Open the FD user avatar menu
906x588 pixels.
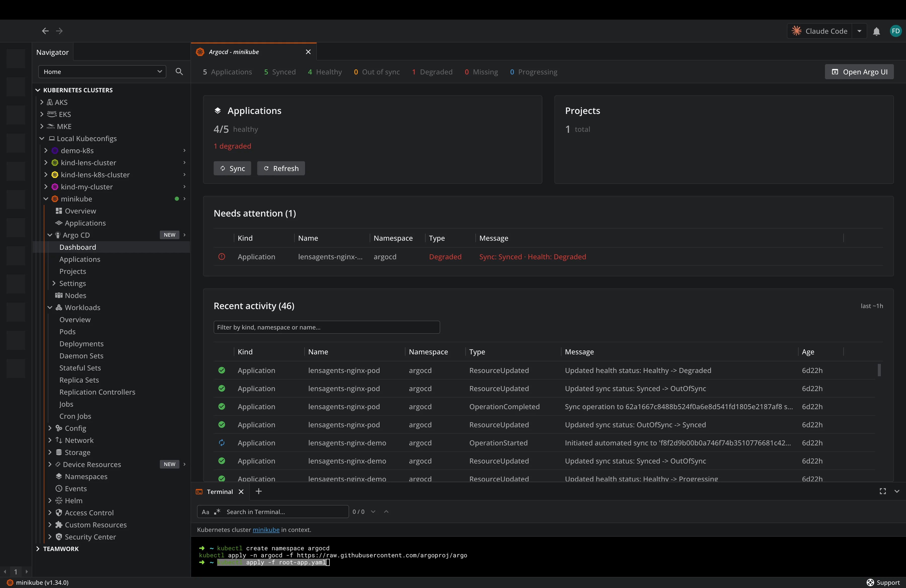(x=895, y=31)
